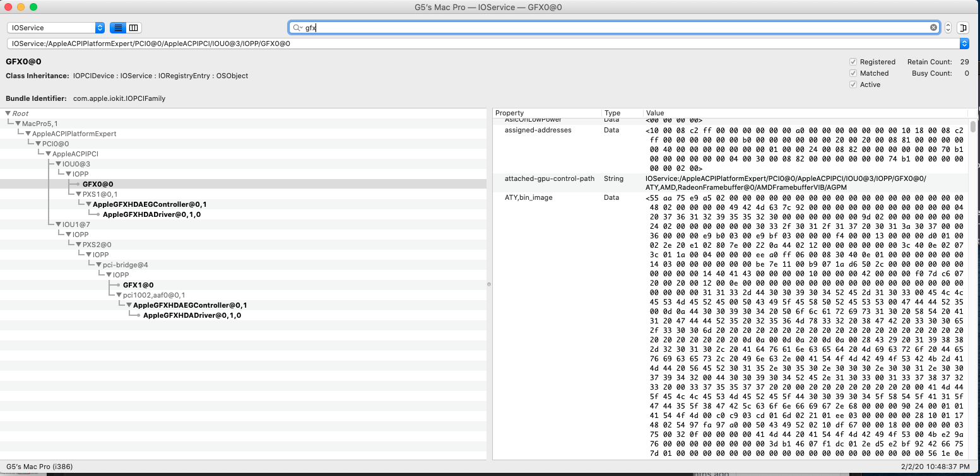Select the GFX1@0 tree entry
980x476 pixels.
[138, 285]
